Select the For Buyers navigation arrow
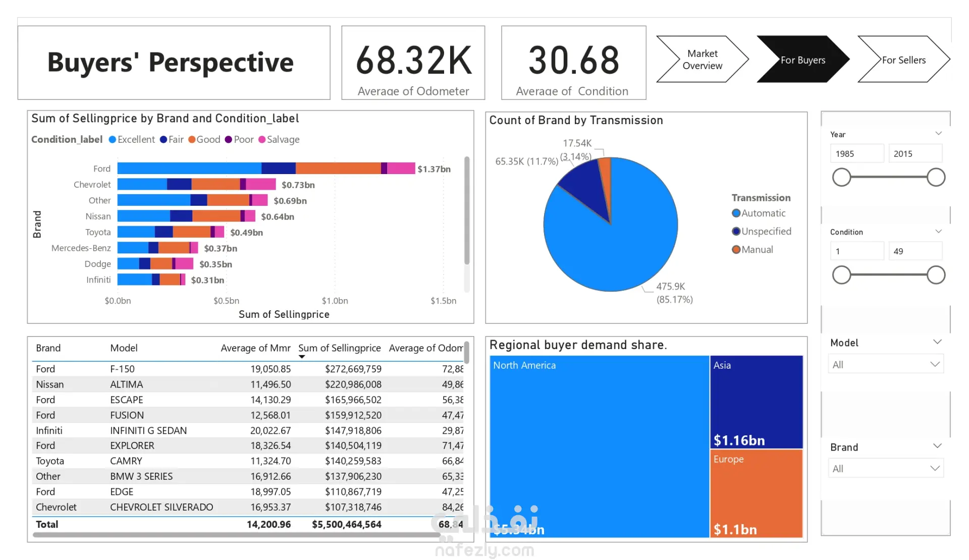The image size is (969, 560). click(802, 60)
